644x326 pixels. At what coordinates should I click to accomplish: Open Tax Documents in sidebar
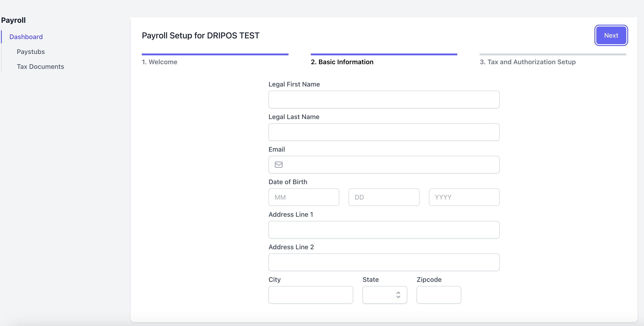click(x=40, y=67)
